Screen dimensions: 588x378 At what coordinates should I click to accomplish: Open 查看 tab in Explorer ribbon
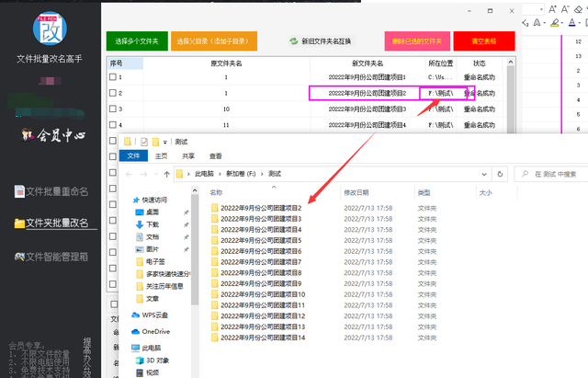click(216, 156)
